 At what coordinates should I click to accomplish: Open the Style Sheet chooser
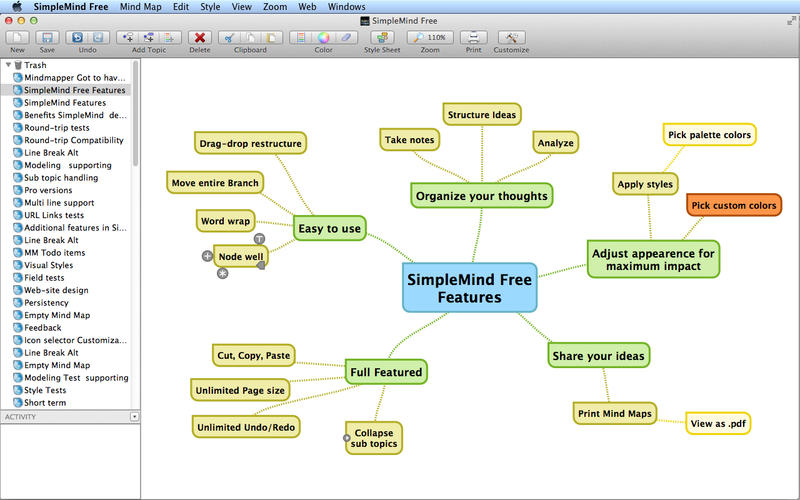382,38
